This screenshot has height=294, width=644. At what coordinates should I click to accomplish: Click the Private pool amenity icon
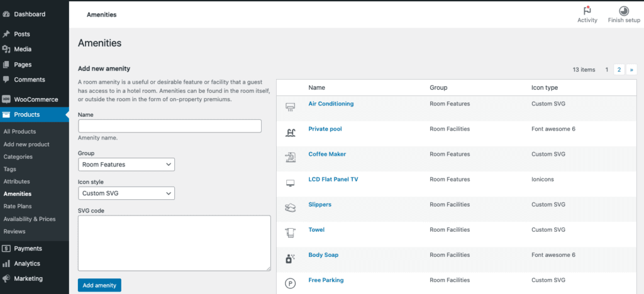(290, 132)
